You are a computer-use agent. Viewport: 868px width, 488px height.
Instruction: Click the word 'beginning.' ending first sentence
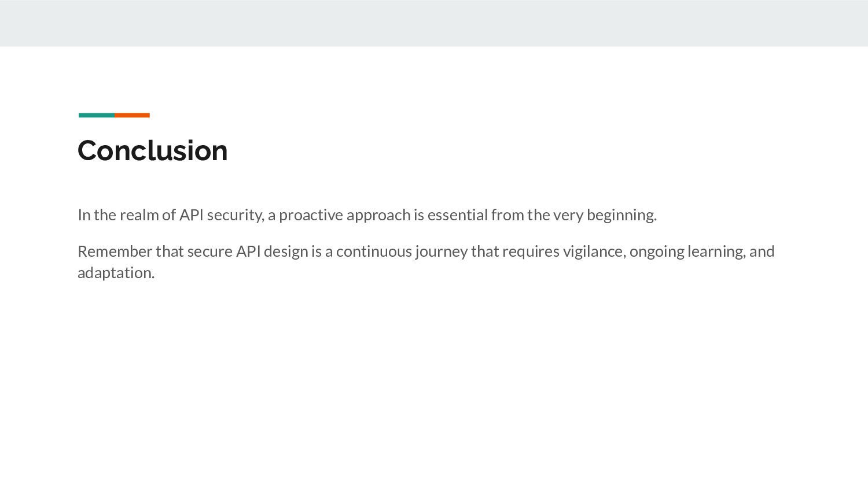[x=621, y=216]
